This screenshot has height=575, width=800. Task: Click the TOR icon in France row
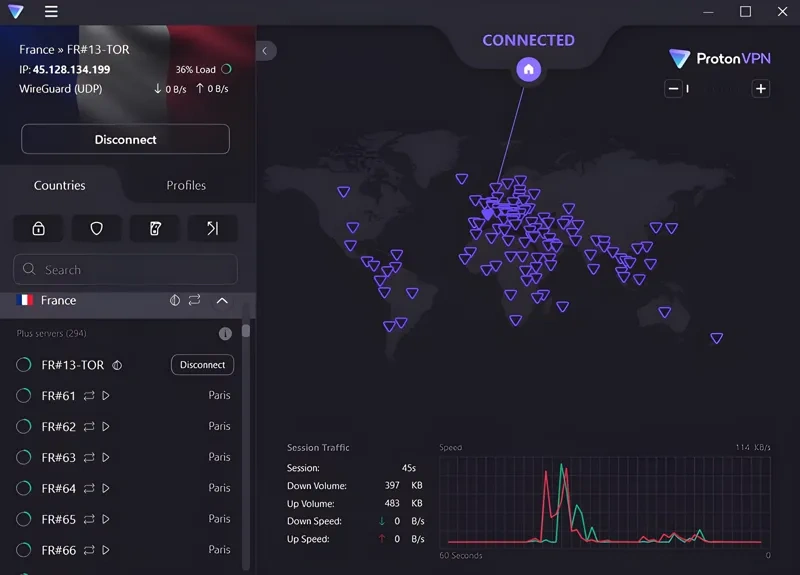point(175,300)
